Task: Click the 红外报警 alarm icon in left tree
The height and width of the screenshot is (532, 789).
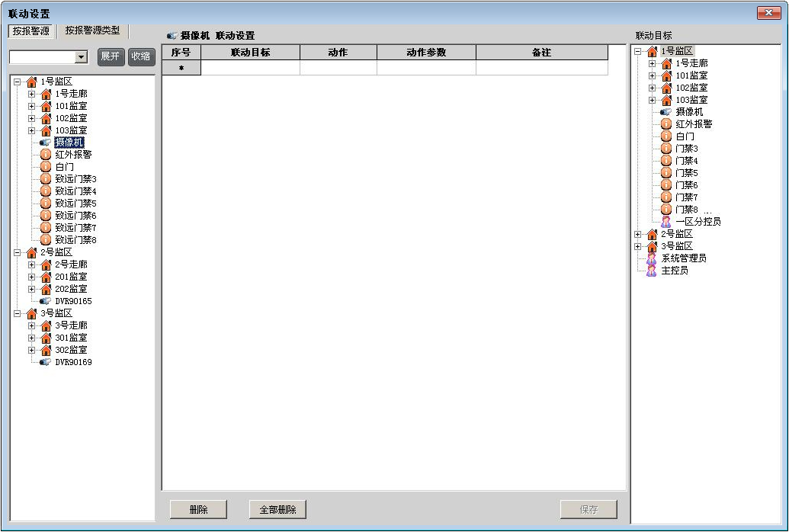Action: tap(46, 155)
